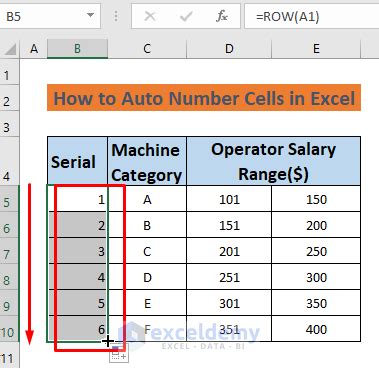Select salary cell 250

[x=316, y=251]
